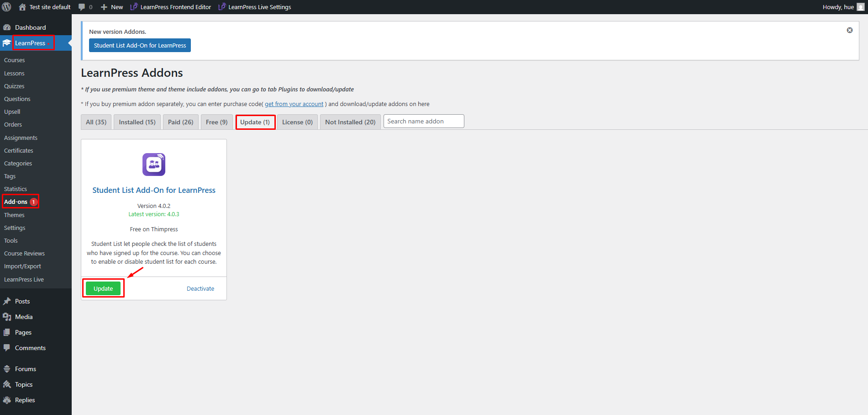
Task: Click the green Update button
Action: 103,288
